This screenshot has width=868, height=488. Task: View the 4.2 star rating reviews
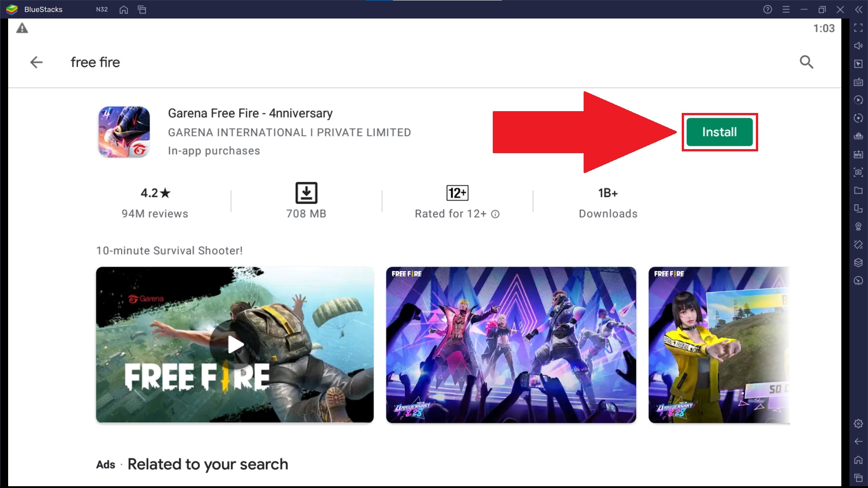[x=155, y=193]
